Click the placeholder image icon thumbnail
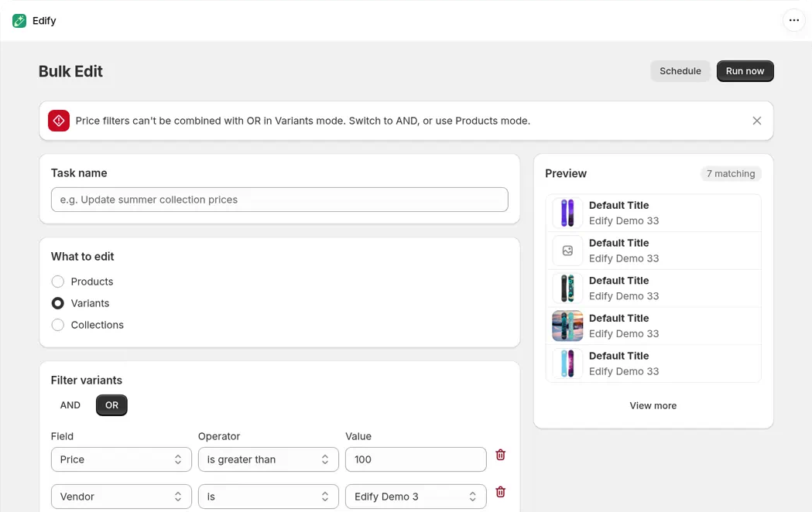 click(x=567, y=251)
